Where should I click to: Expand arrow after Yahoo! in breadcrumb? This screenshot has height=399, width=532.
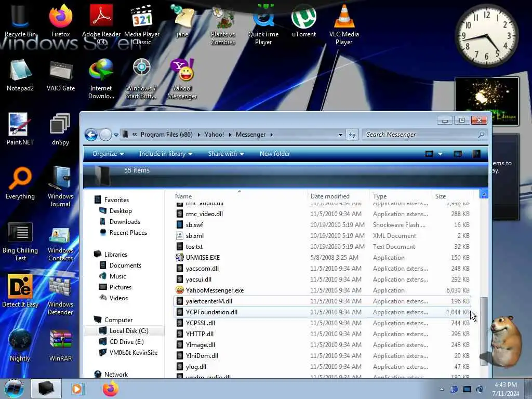pos(230,135)
